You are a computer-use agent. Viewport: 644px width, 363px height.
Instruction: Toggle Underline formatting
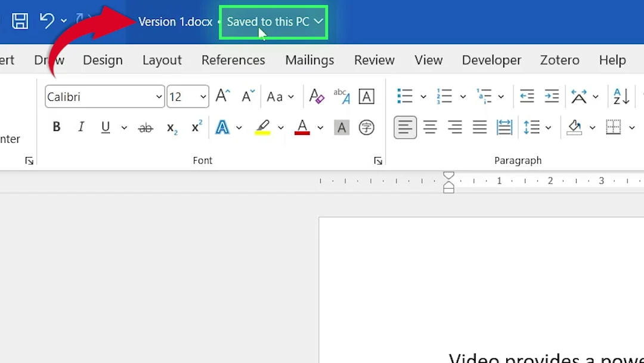tap(106, 127)
